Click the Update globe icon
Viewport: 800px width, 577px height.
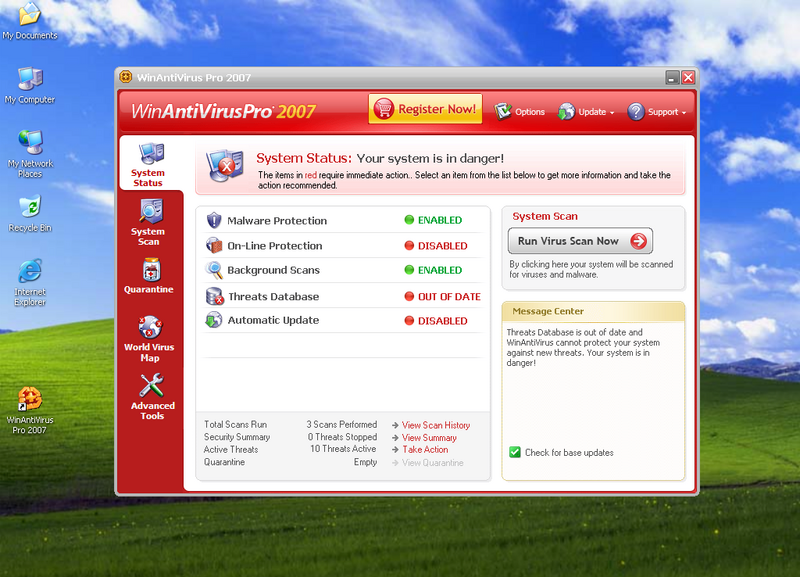pos(566,111)
